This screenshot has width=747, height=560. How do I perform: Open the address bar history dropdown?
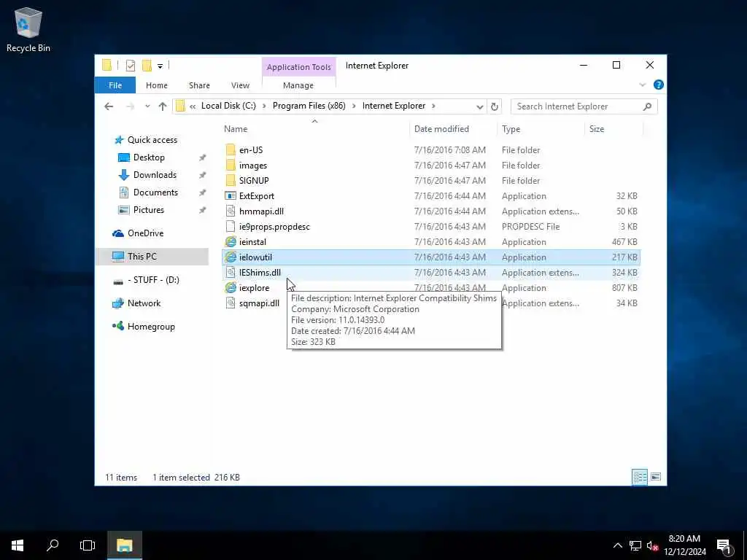click(x=480, y=106)
